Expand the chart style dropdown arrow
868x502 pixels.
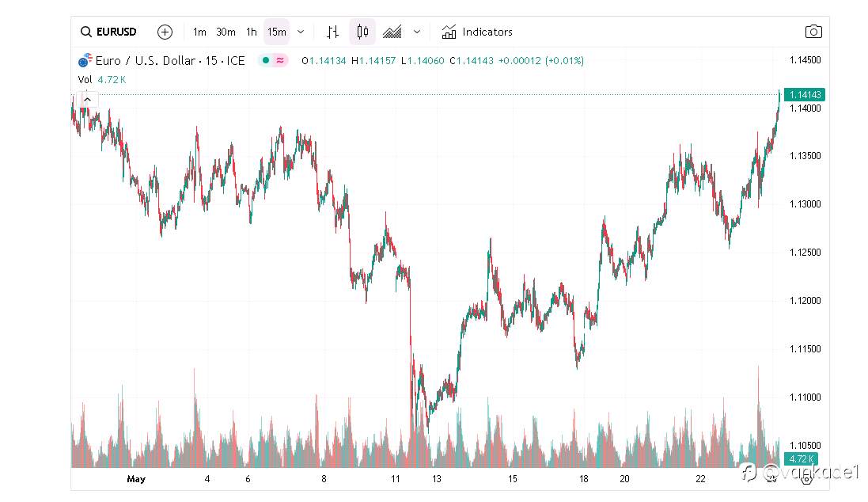417,32
